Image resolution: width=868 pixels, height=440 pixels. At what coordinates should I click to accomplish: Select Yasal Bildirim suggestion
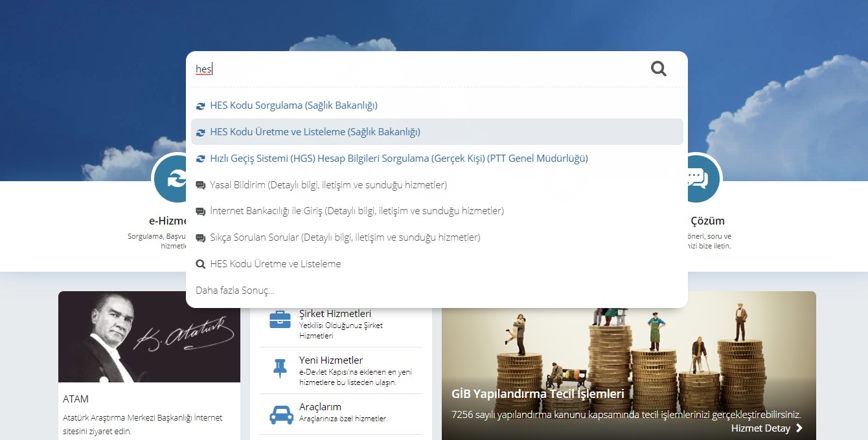coord(328,184)
